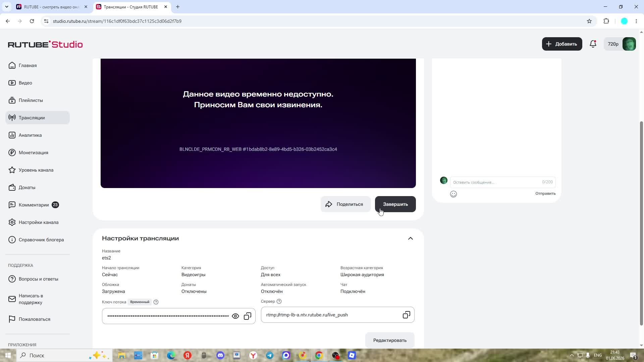
Task: Open browser extensions puzzle icon
Action: pyautogui.click(x=606, y=21)
